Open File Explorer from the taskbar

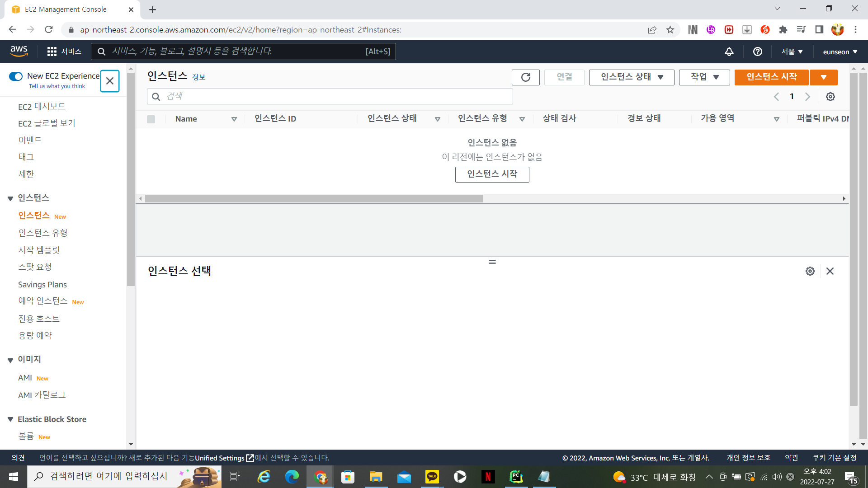click(376, 477)
